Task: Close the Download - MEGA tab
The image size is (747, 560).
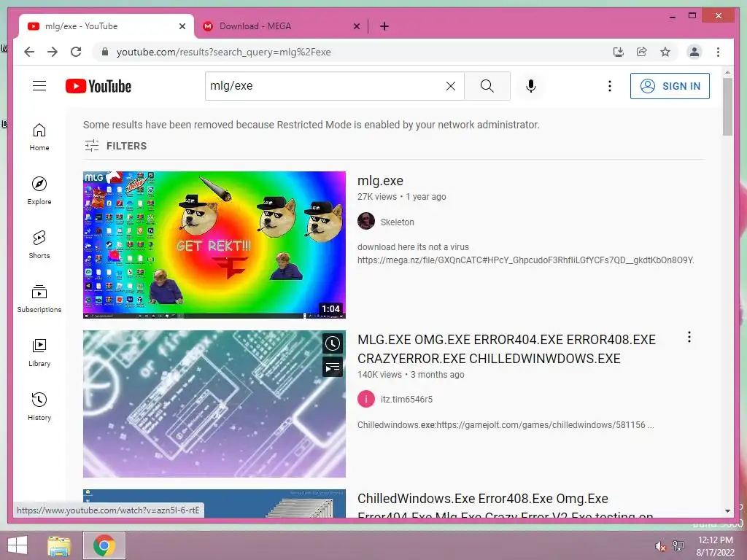Action: tap(356, 26)
